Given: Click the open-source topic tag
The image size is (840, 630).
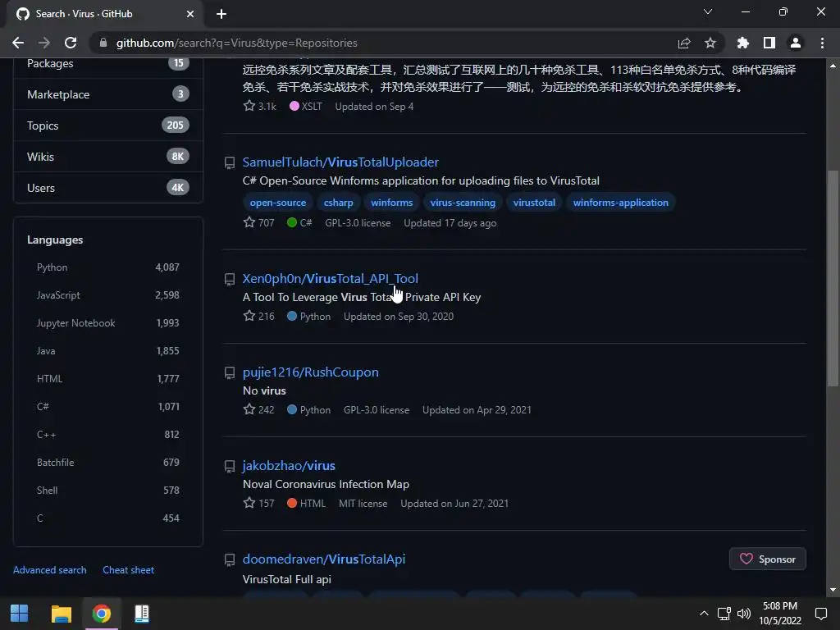Looking at the screenshot, I should [x=277, y=203].
